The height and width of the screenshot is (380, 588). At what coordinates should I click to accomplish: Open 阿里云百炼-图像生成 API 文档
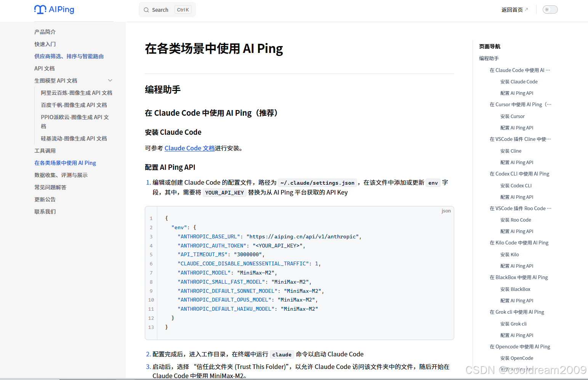point(77,93)
